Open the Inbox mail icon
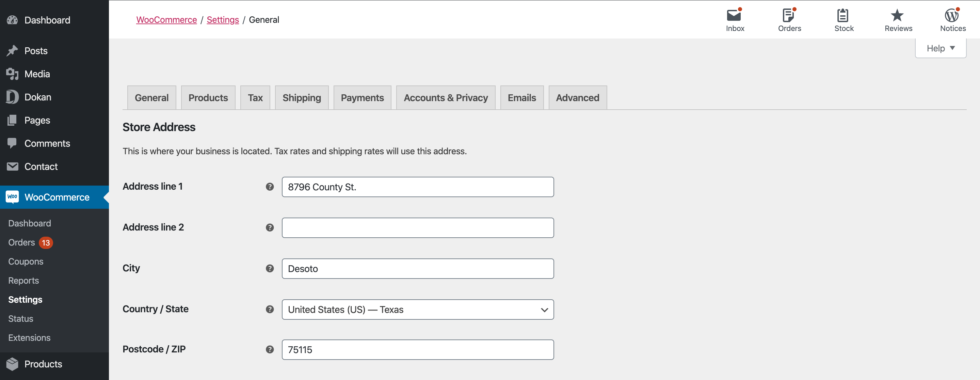Image resolution: width=980 pixels, height=380 pixels. pos(735,15)
